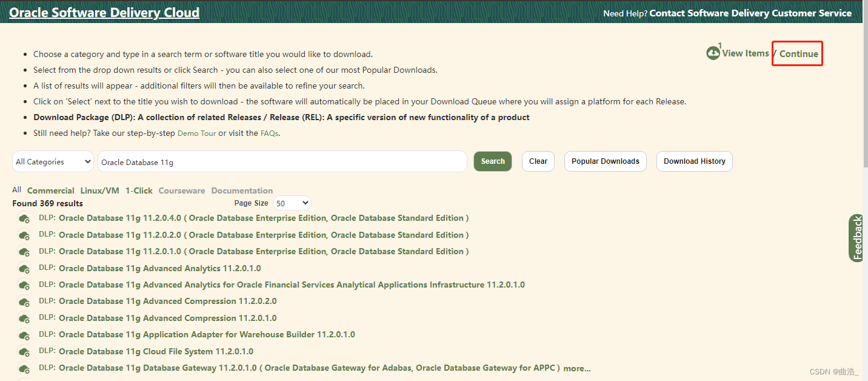Image resolution: width=868 pixels, height=381 pixels.
Task: Open Application Adapter for Warehouse Builder package
Action: (x=207, y=334)
